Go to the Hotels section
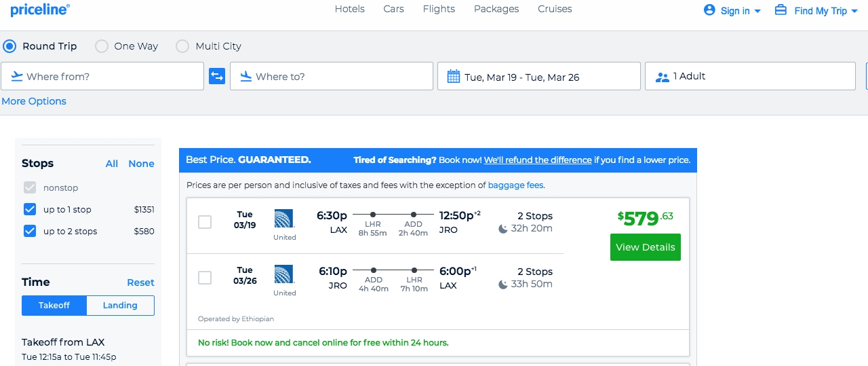This screenshot has width=868, height=366. [x=350, y=9]
